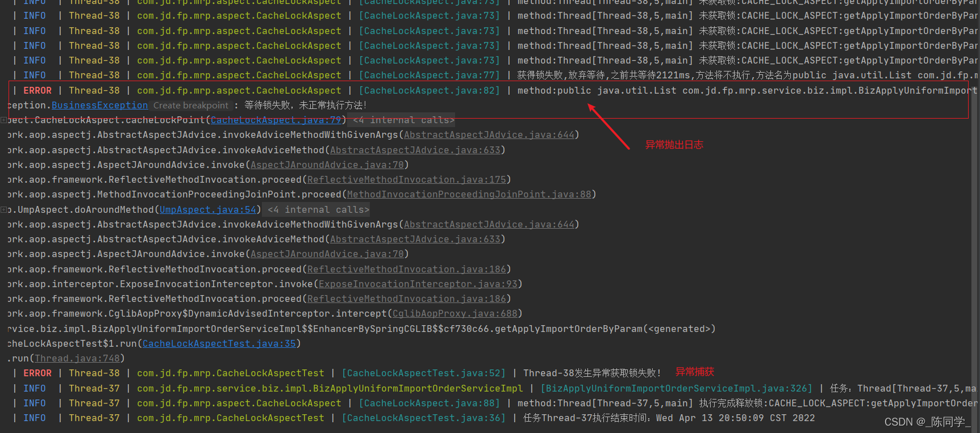
Task: Open the ExposeInvocationInterceptor.java:93 link
Action: coord(418,284)
